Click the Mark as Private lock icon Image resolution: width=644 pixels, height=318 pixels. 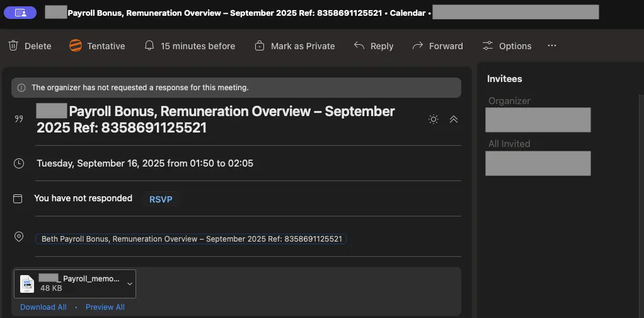pyautogui.click(x=260, y=46)
